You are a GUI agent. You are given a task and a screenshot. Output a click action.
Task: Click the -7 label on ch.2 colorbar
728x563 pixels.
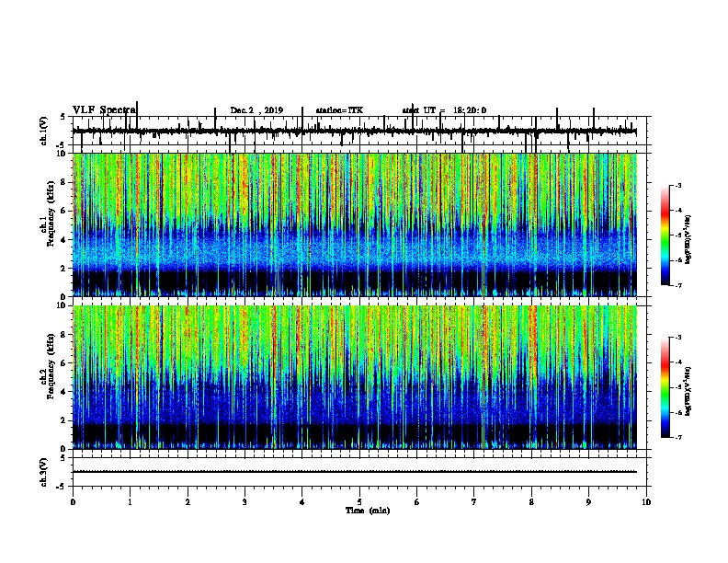[677, 438]
